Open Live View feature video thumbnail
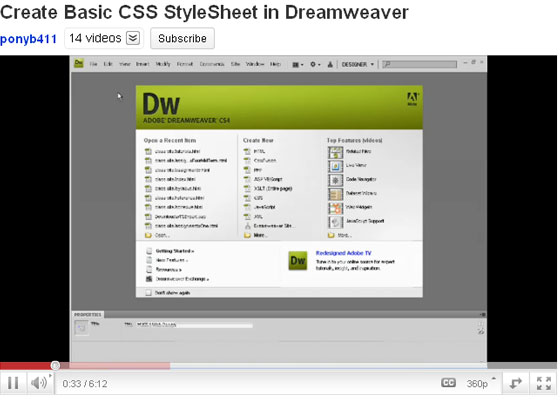 pyautogui.click(x=335, y=166)
